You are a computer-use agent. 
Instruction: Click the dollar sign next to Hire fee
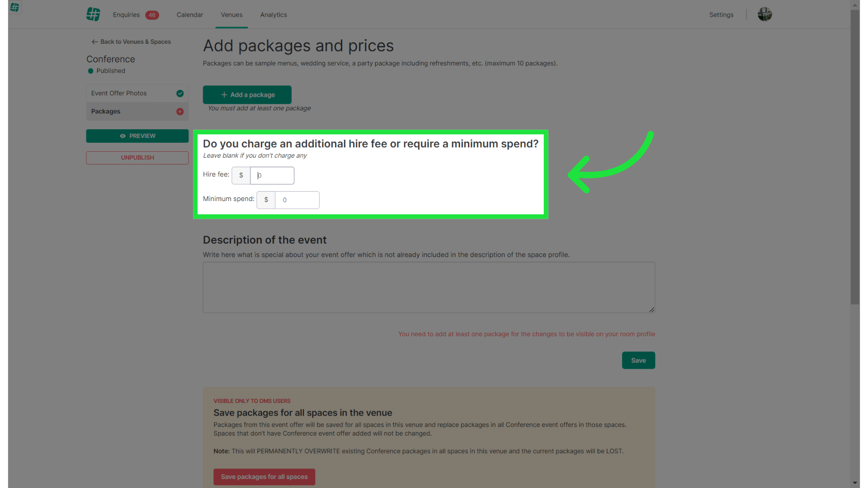coord(241,175)
